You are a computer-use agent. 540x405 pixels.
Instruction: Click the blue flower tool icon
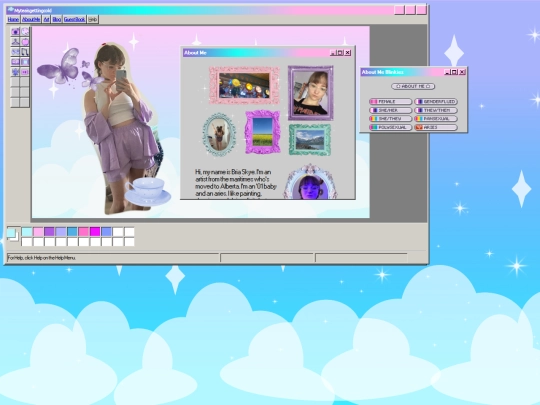click(x=15, y=72)
